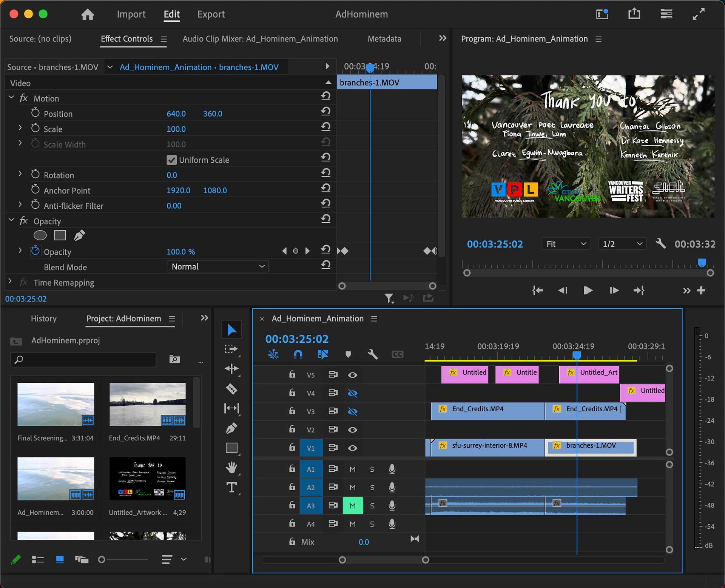Select the Pen tool in toolbar
This screenshot has height=588, width=725.
(x=231, y=428)
